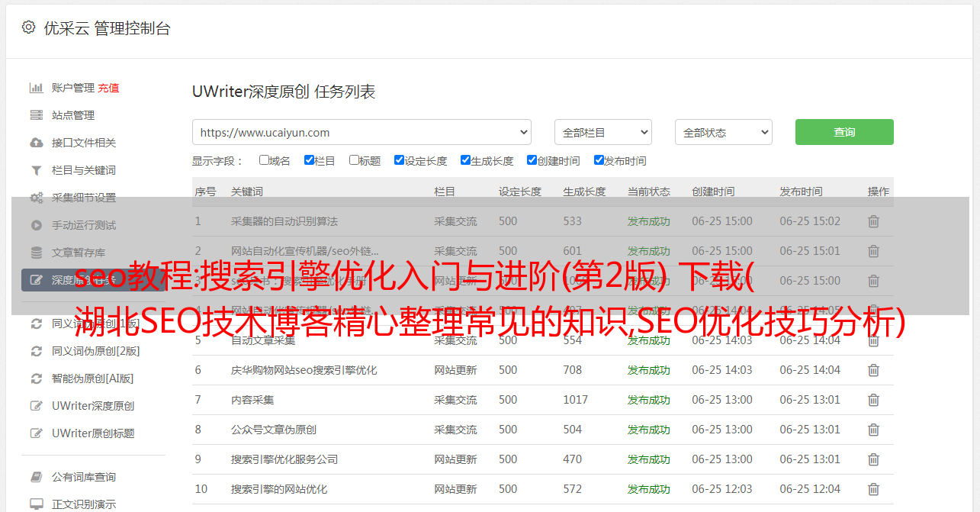Select keyword 搜索引擎优化服务公司
Screen dimensions: 980x512
pos(284,459)
